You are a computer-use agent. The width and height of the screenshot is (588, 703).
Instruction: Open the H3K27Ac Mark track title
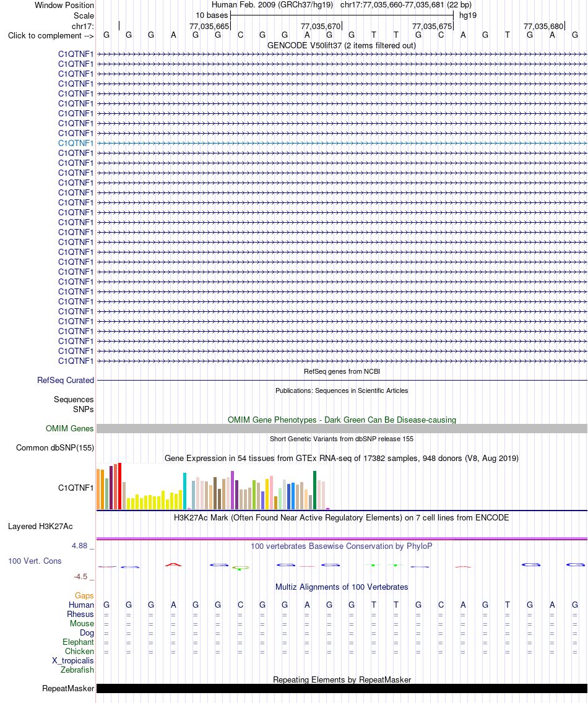pos(341,517)
